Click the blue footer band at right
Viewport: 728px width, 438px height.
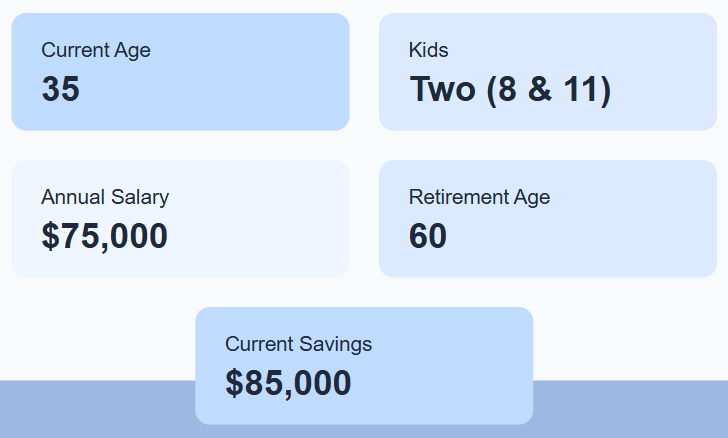630,409
